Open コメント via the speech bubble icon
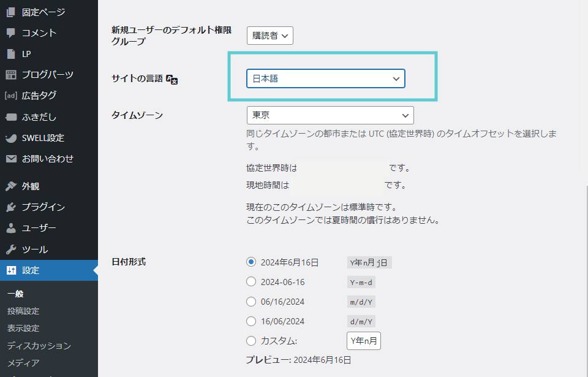Image resolution: width=588 pixels, height=377 pixels. pyautogui.click(x=11, y=33)
